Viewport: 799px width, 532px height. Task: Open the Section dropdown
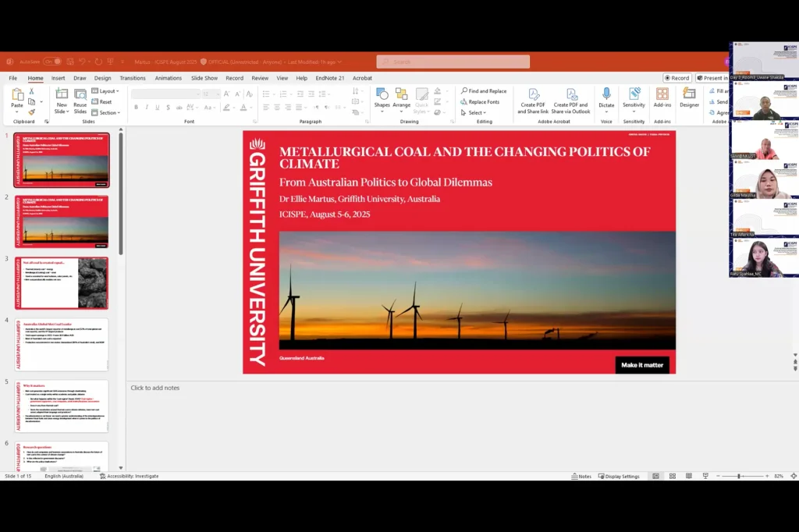coord(106,112)
